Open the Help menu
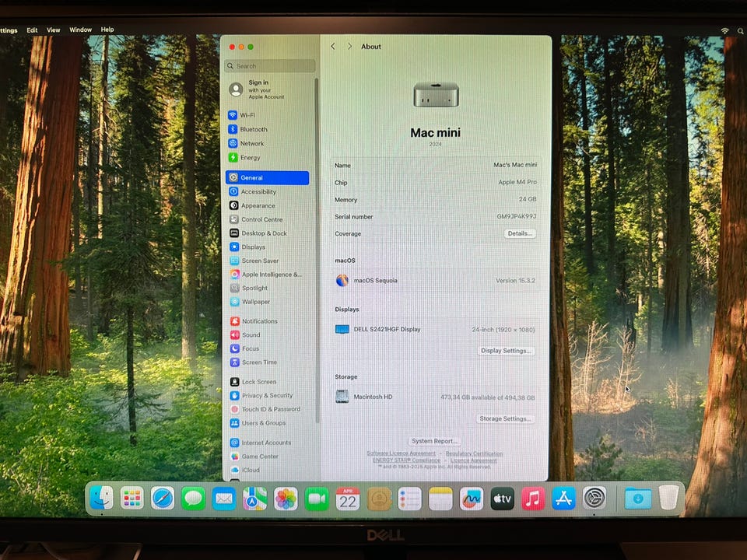Image resolution: width=747 pixels, height=560 pixels. (x=107, y=30)
